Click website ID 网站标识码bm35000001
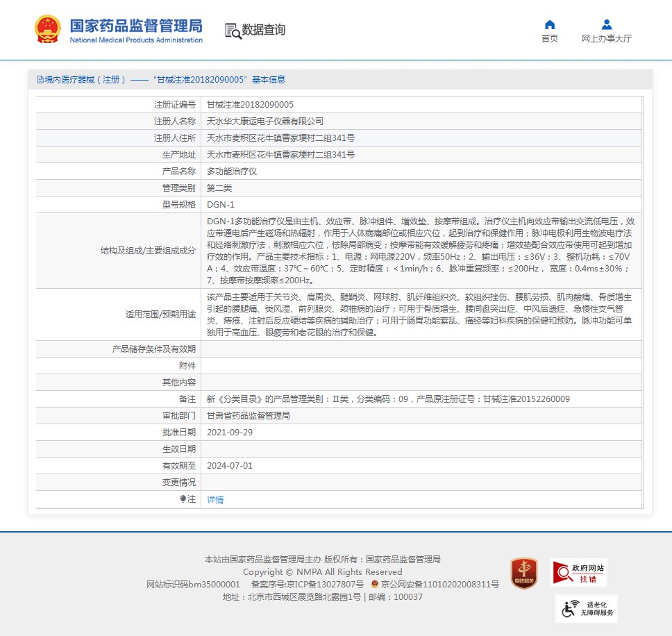This screenshot has height=636, width=672. coord(193,584)
